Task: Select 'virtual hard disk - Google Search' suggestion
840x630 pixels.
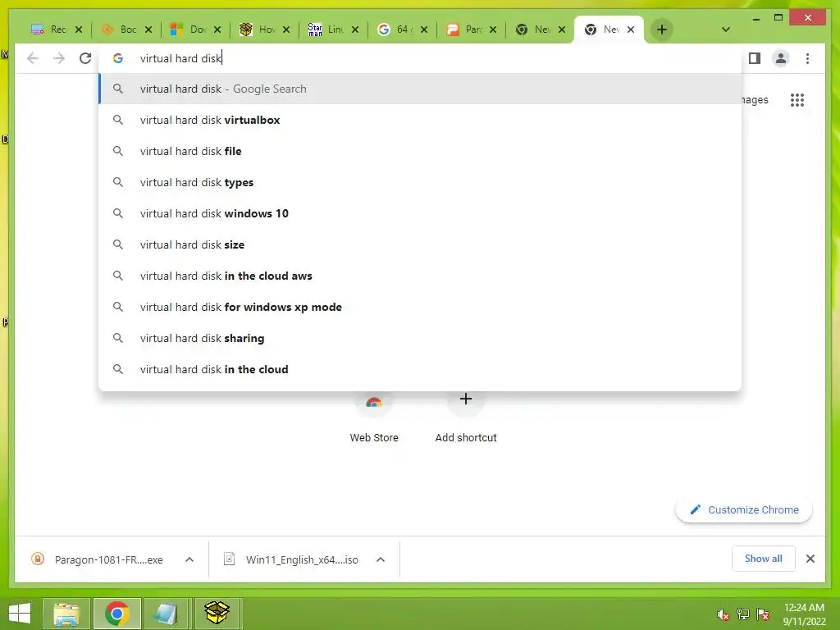Action: tap(420, 89)
